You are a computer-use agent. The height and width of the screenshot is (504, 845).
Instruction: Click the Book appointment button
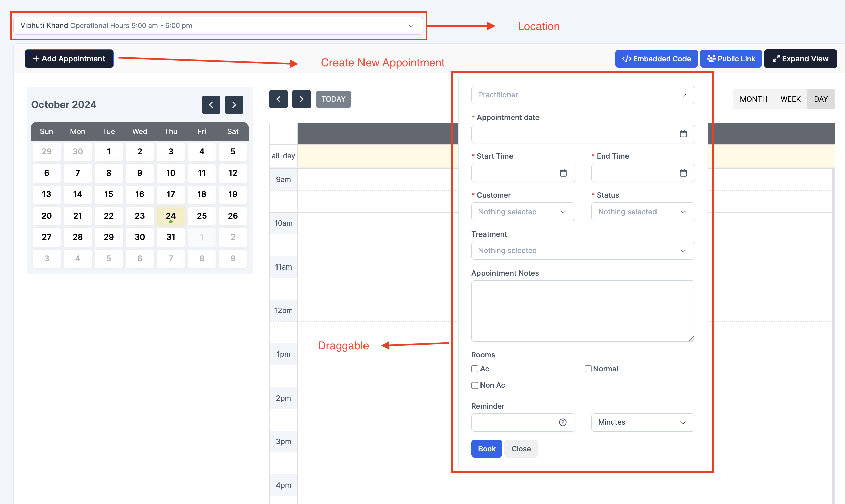pos(487,448)
